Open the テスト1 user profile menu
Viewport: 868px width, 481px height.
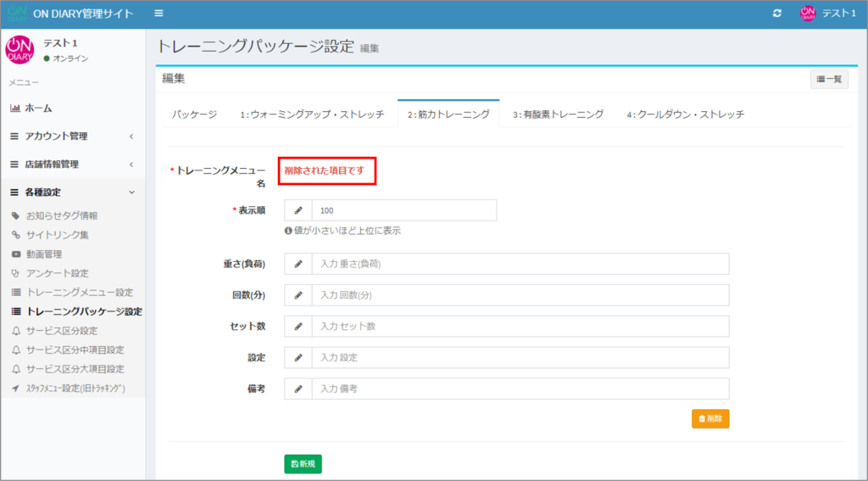[827, 14]
